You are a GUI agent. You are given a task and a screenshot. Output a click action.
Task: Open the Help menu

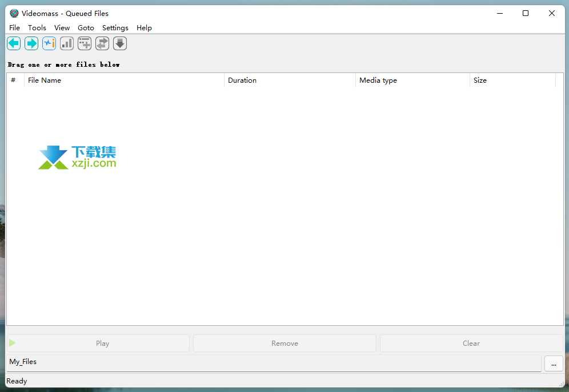144,28
